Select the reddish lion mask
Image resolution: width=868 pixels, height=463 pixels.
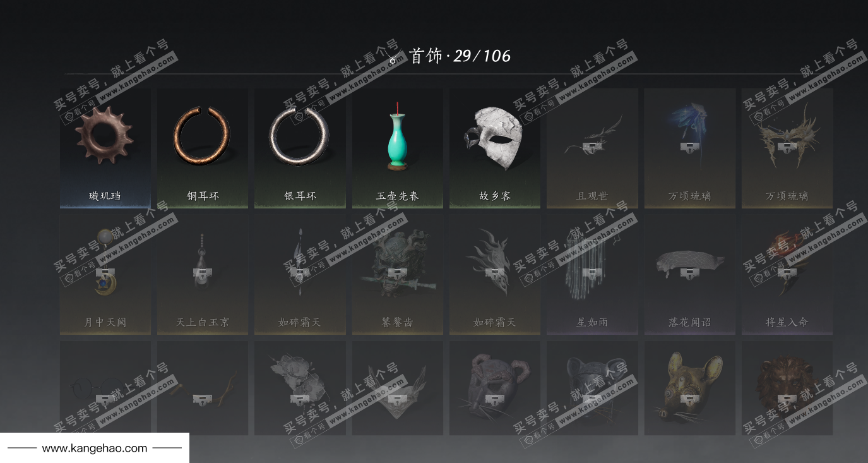point(787,388)
